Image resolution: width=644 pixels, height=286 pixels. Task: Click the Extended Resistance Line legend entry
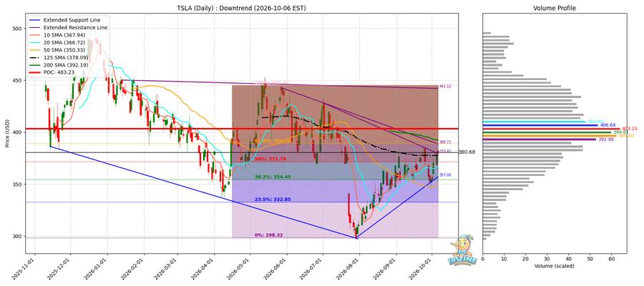(x=67, y=27)
